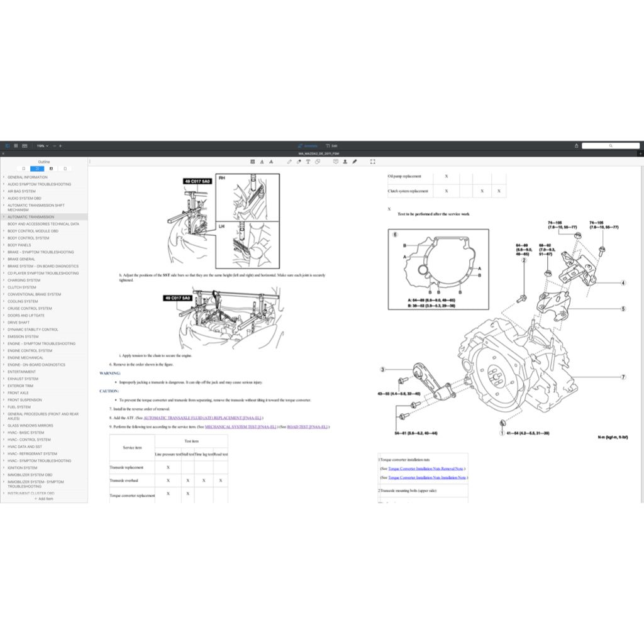
Task: Click the + Add Item button
Action: pyautogui.click(x=44, y=499)
